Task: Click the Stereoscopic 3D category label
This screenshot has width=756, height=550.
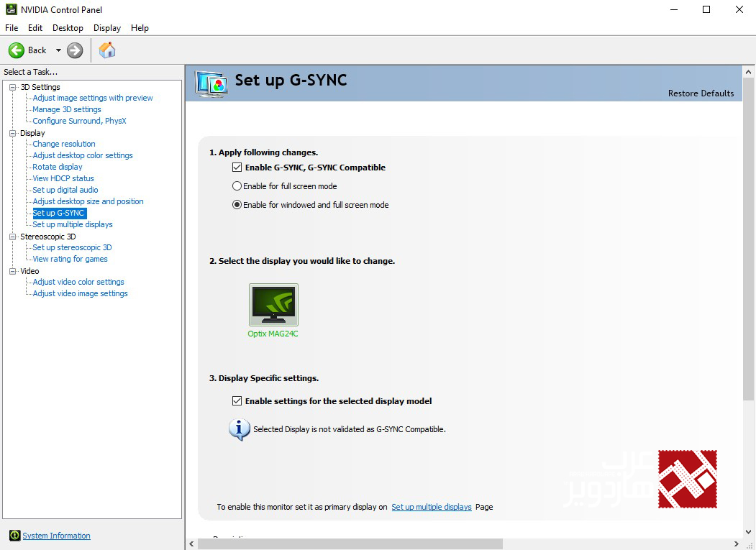Action: pos(48,237)
